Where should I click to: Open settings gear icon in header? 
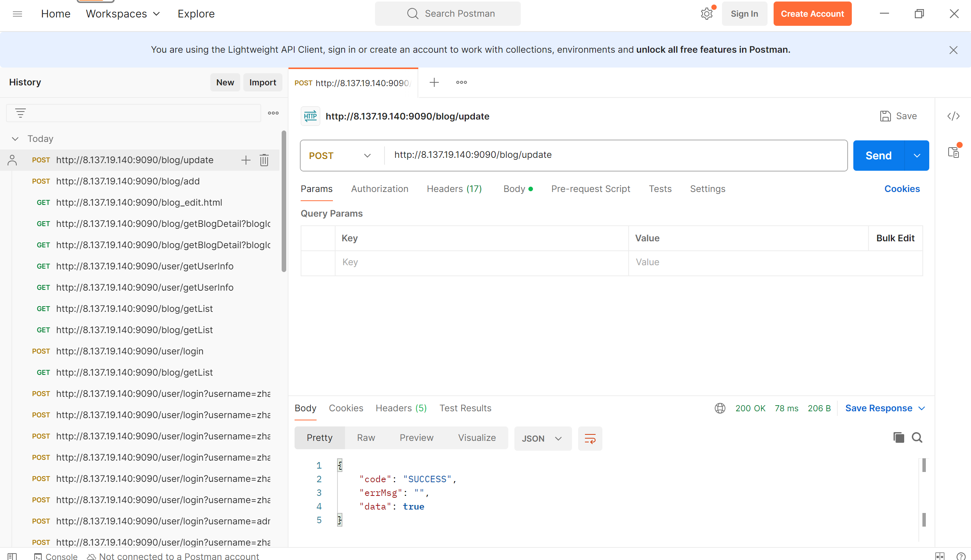pyautogui.click(x=706, y=14)
